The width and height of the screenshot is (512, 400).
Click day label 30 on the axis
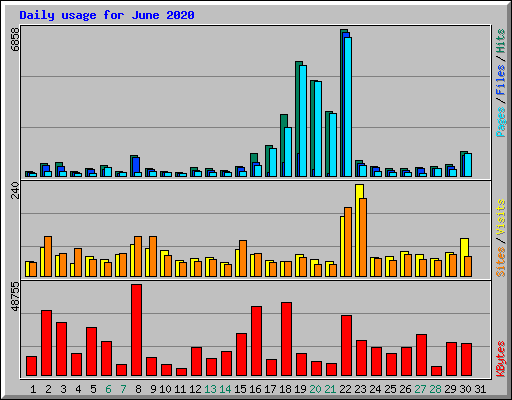465,389
